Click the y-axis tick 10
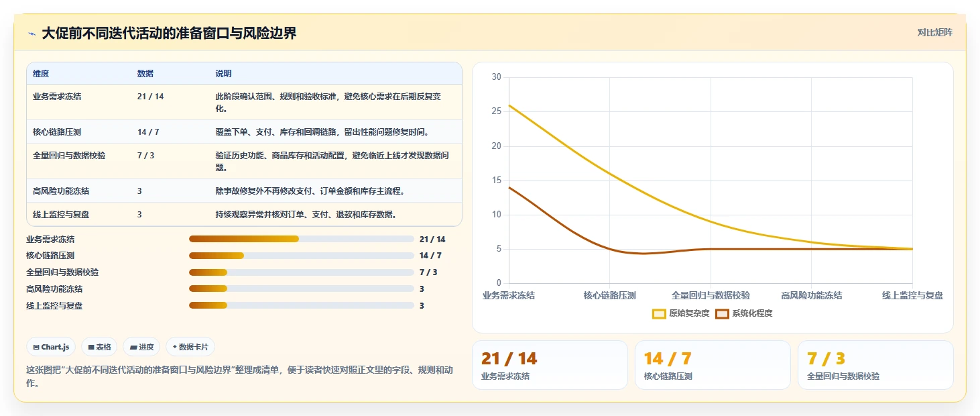Viewport: 980px width, 416px height. click(x=496, y=215)
